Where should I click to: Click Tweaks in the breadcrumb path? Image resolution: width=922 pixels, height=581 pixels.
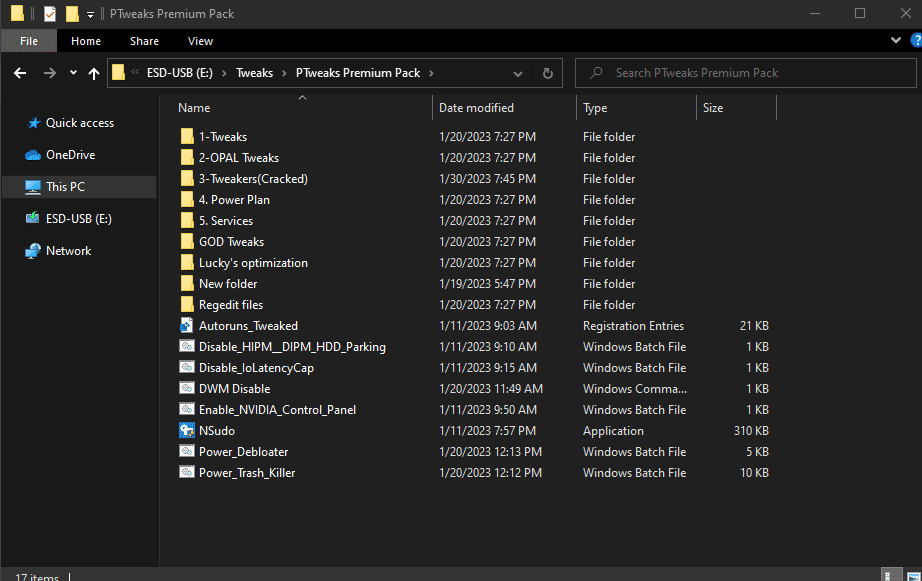254,73
